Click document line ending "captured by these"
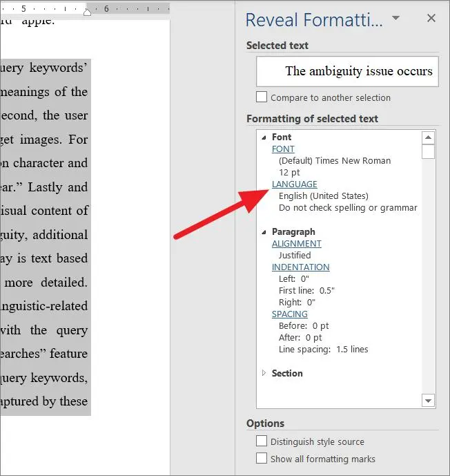Viewport: 450px width, 476px height. pyautogui.click(x=44, y=402)
